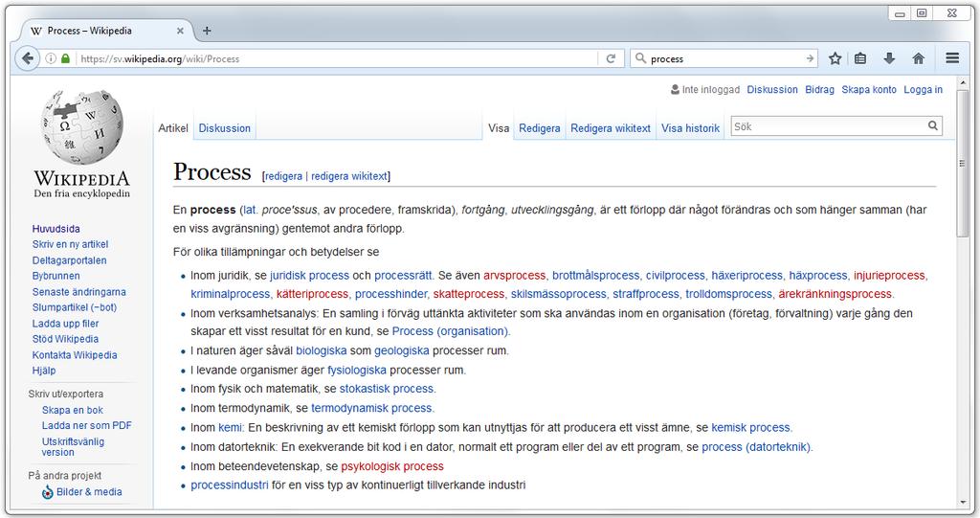Screen dimensions: 980x518
Task: Reload the page with the refresh icon
Action: point(612,58)
